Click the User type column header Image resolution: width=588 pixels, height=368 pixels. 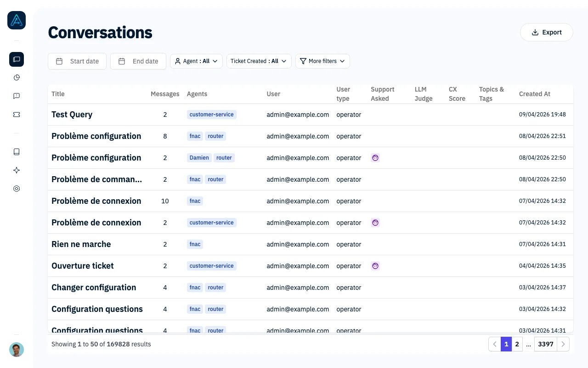point(343,94)
